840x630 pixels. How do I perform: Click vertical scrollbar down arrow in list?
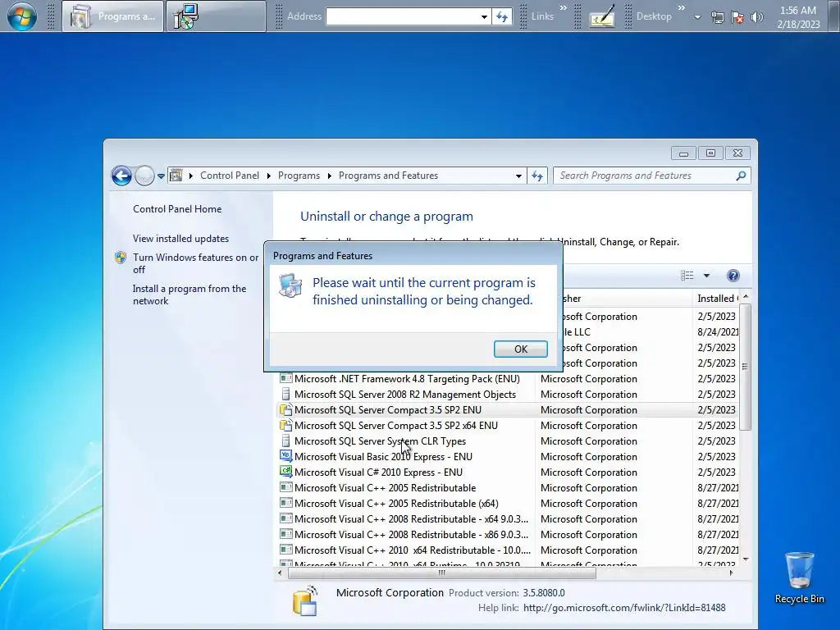pyautogui.click(x=745, y=559)
